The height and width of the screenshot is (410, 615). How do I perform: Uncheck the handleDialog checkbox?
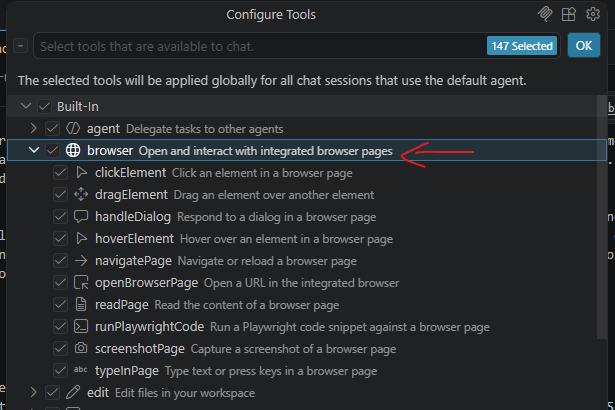pyautogui.click(x=60, y=216)
